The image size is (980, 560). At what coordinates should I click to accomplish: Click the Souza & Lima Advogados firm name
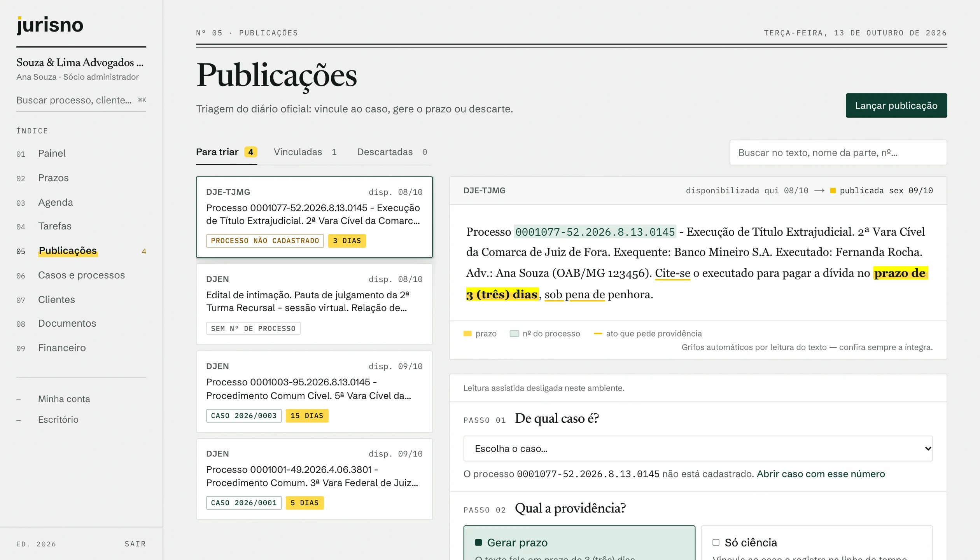click(x=80, y=63)
